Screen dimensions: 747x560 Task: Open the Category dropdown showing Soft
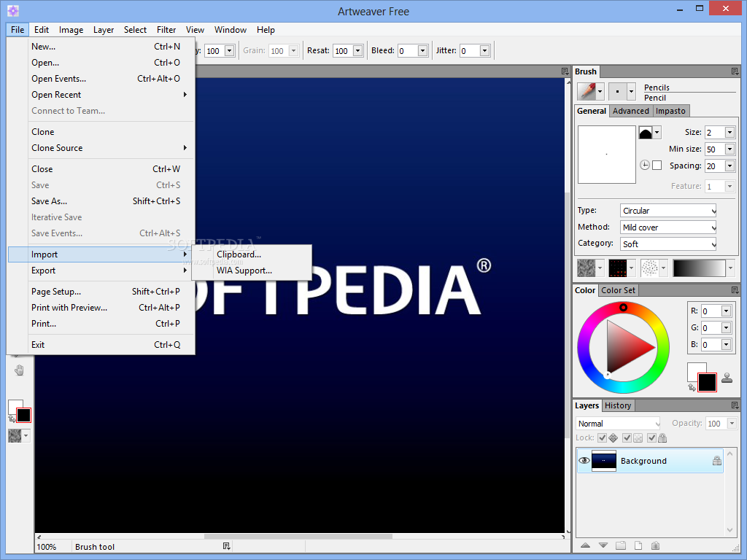(x=668, y=244)
